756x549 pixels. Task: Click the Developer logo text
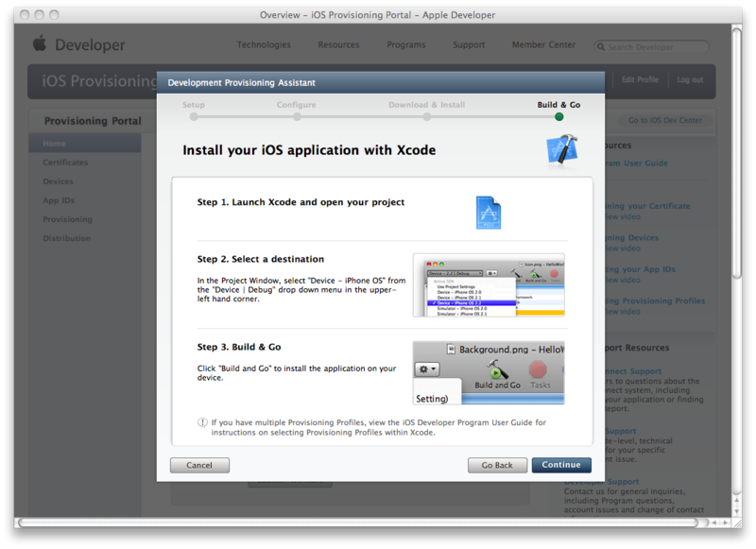click(x=90, y=44)
